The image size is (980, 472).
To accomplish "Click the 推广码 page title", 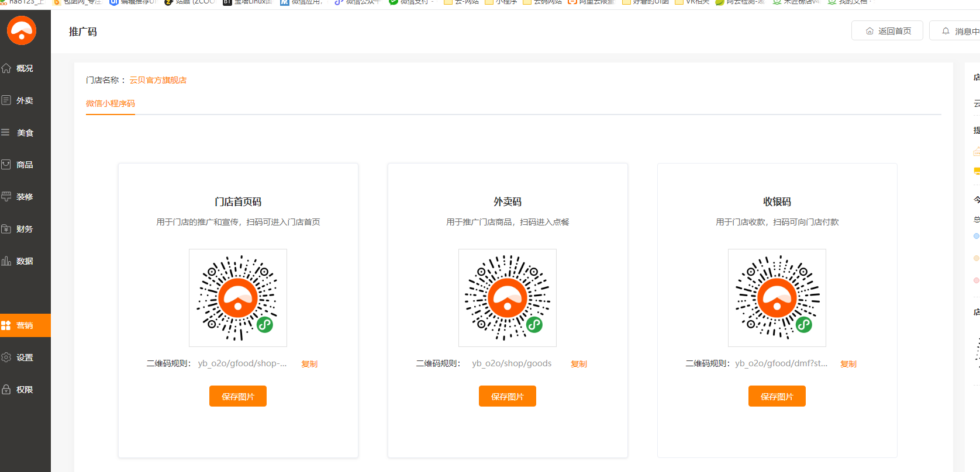I will [83, 32].
